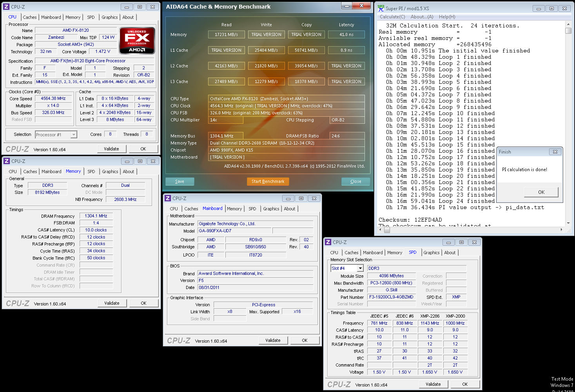Click the CAS# Latency 10.0 clocks field
Viewport: 575px width, 392px height.
pyautogui.click(x=96, y=230)
